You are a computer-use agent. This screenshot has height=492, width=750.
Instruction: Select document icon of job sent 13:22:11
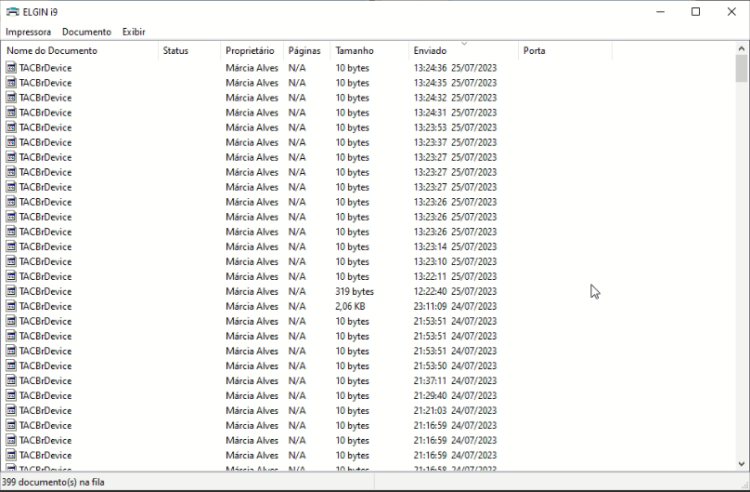point(11,276)
